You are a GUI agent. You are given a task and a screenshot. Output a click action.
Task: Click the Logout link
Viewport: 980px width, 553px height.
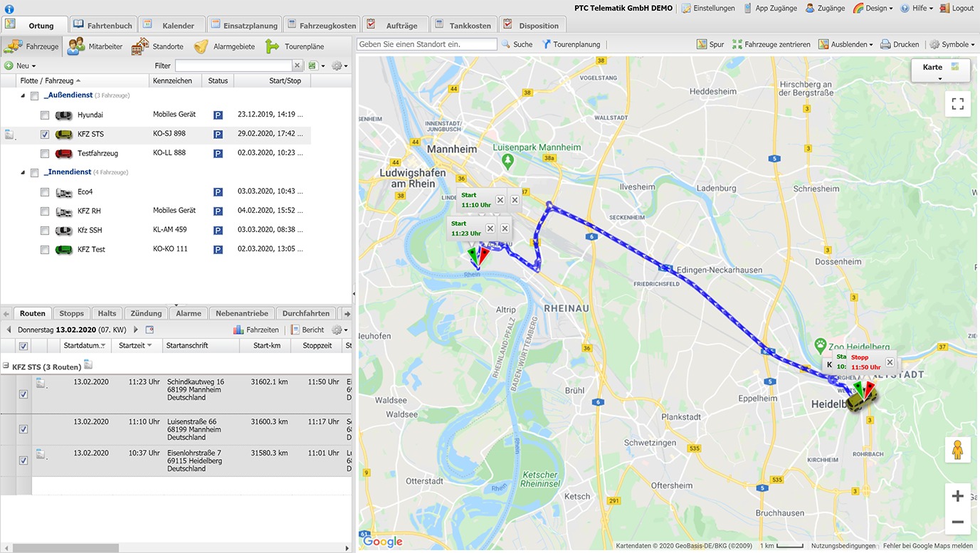tap(957, 8)
